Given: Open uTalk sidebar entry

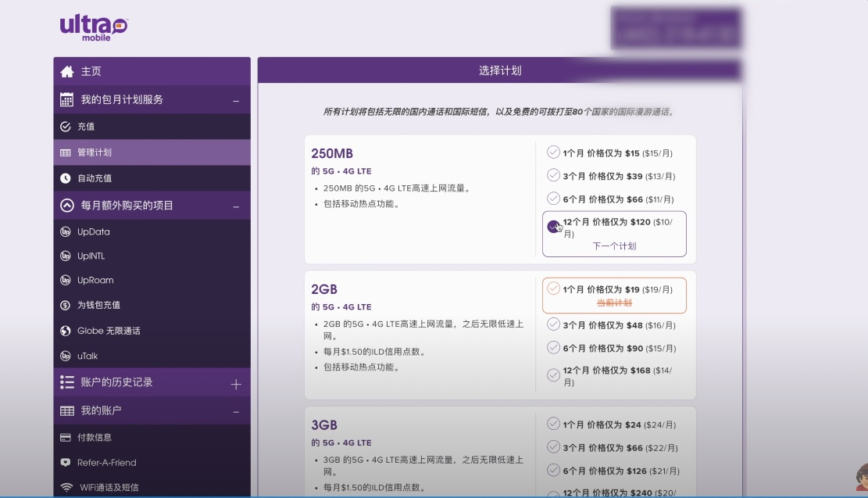Looking at the screenshot, I should [x=152, y=356].
